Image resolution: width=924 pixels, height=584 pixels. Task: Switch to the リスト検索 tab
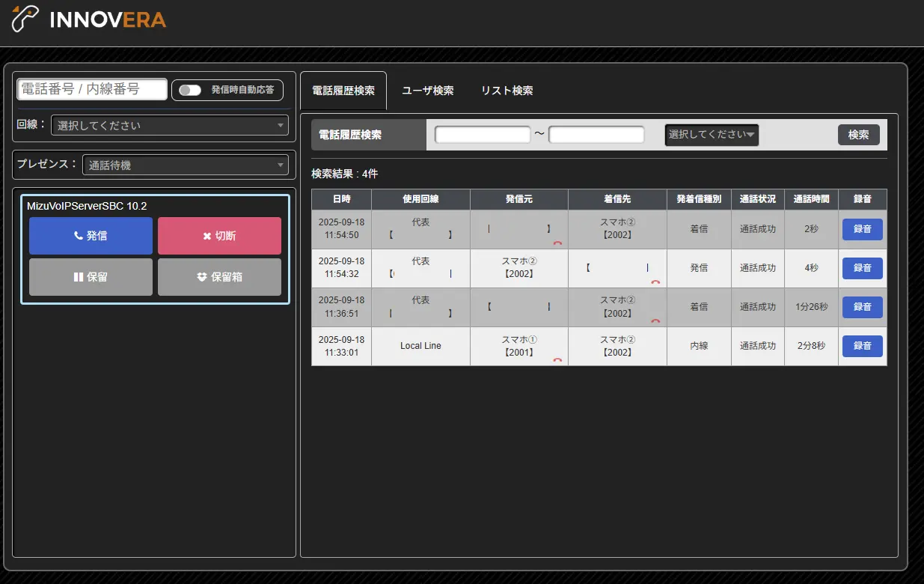pos(507,91)
